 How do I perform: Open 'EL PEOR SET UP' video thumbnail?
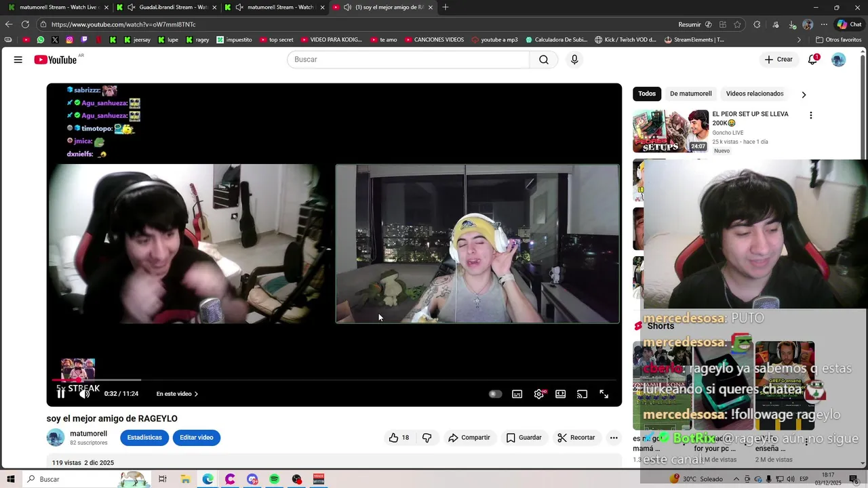671,131
